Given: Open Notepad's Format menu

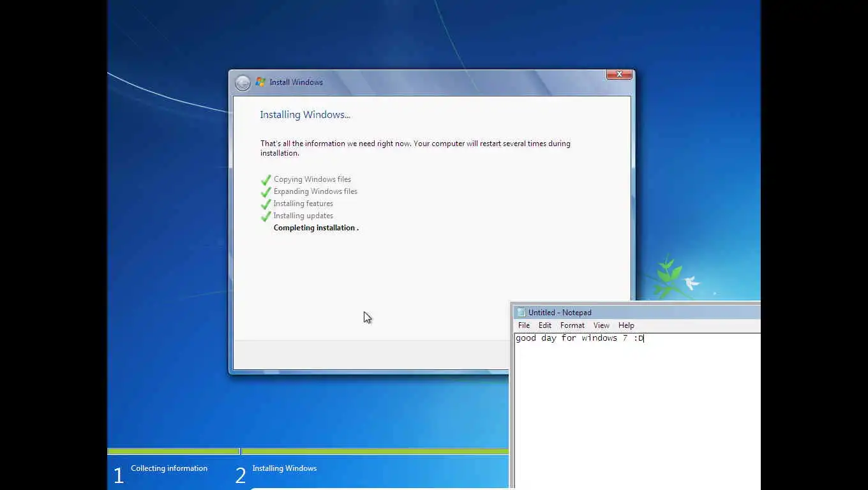Looking at the screenshot, I should point(572,325).
